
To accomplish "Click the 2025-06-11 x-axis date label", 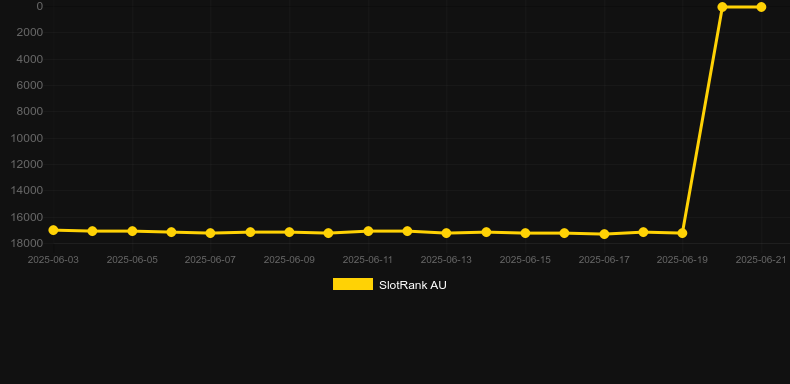I will 368,260.
